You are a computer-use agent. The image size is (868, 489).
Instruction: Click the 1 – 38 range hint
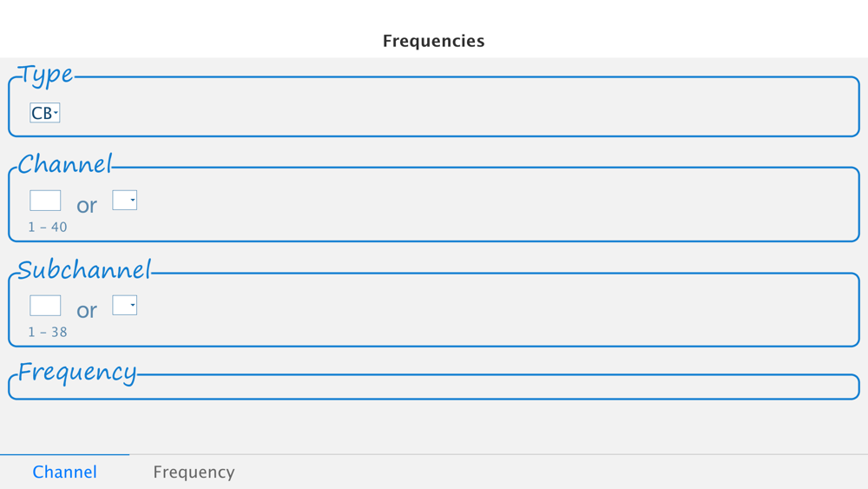(x=48, y=333)
